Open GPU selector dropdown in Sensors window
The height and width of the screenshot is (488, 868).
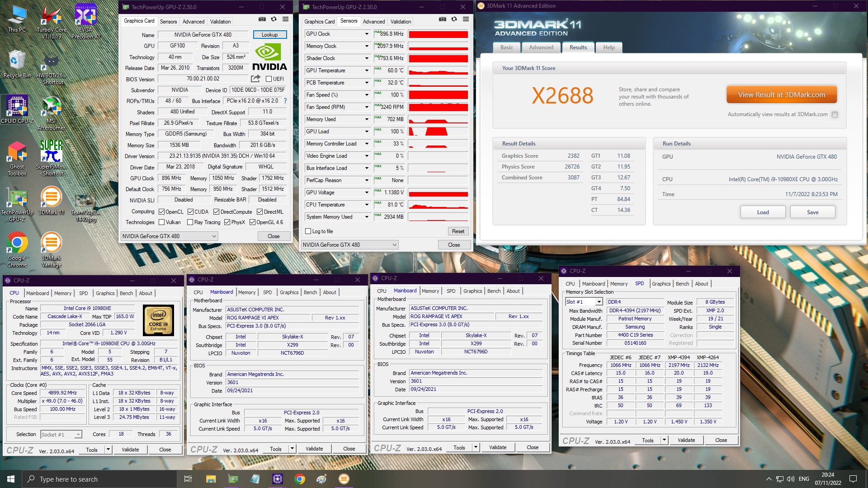349,245
